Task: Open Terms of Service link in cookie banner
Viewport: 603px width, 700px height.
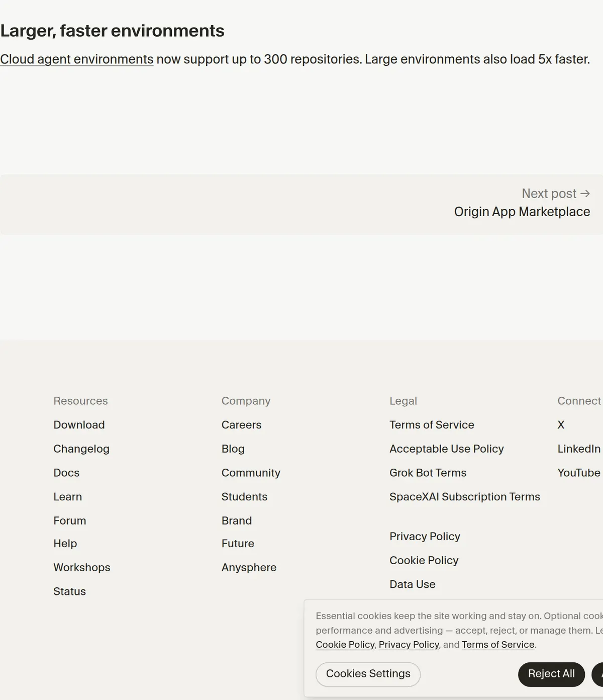Action: click(x=498, y=645)
